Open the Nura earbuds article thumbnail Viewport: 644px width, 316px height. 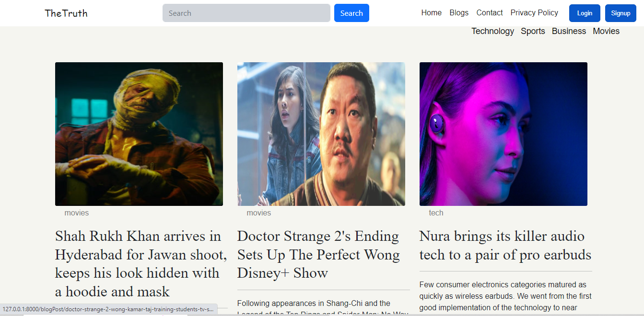pyautogui.click(x=503, y=134)
